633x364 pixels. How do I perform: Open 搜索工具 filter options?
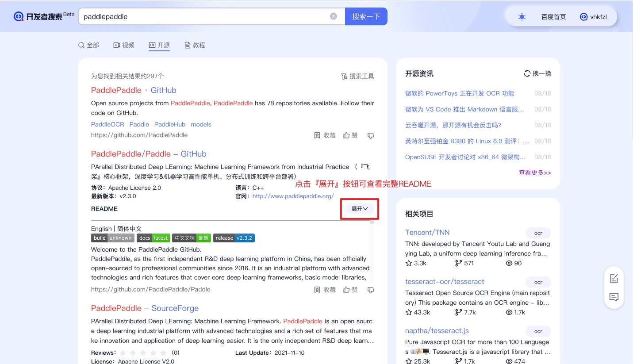pyautogui.click(x=357, y=76)
